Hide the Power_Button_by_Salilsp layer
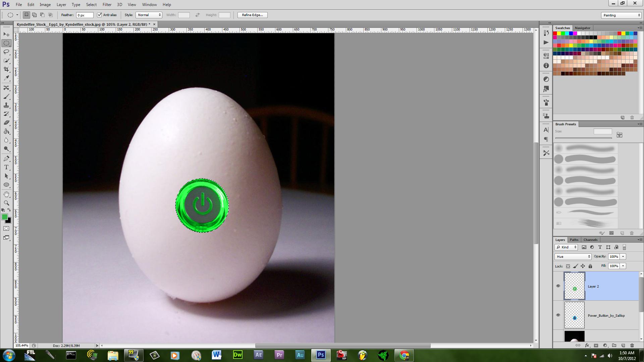644x362 pixels. click(558, 315)
